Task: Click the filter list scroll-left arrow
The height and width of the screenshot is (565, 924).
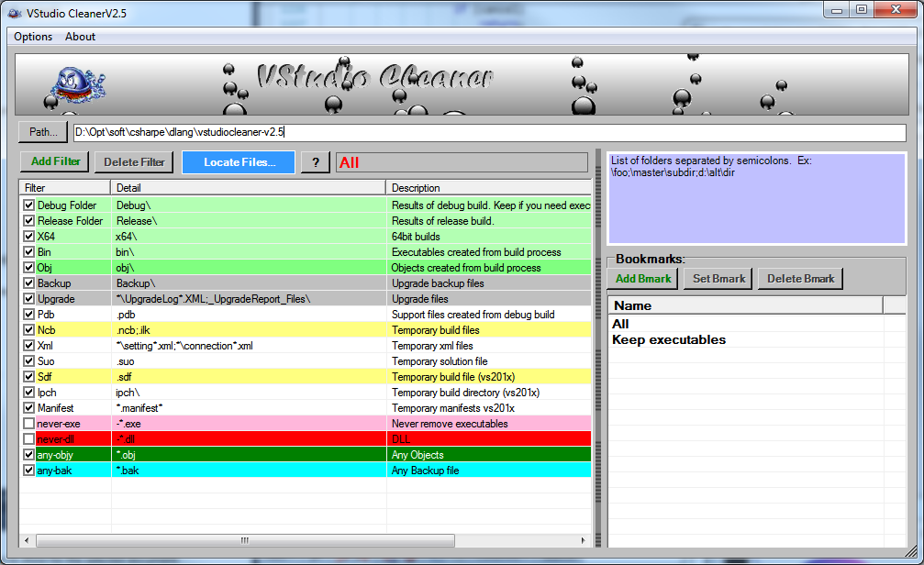Action: click(x=27, y=540)
